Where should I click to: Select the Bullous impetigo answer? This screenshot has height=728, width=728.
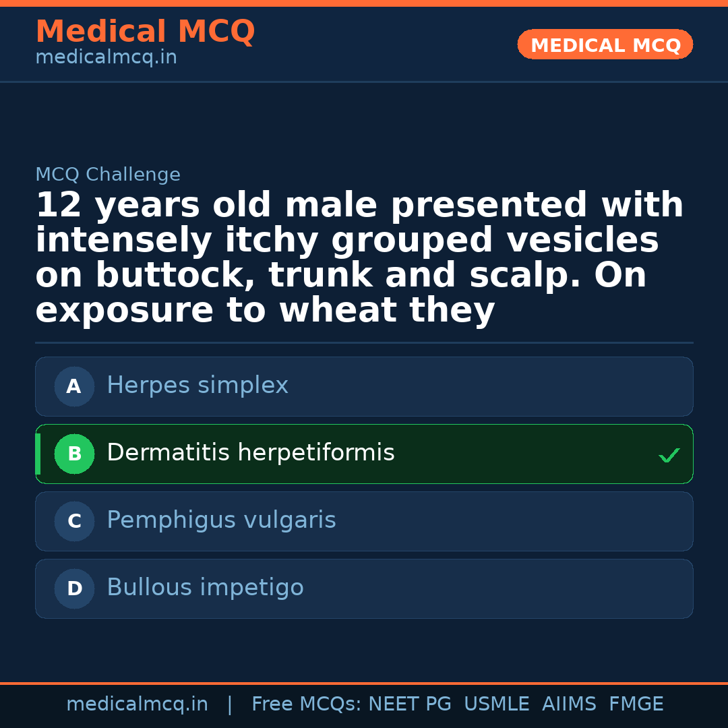coord(205,588)
